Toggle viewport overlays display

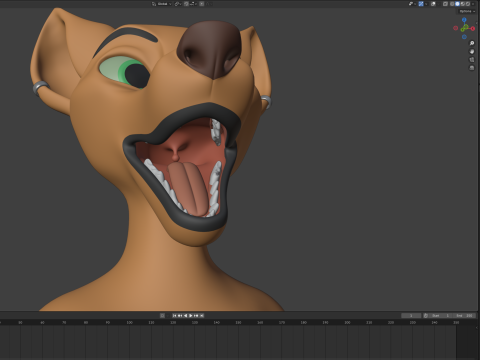[433, 4]
